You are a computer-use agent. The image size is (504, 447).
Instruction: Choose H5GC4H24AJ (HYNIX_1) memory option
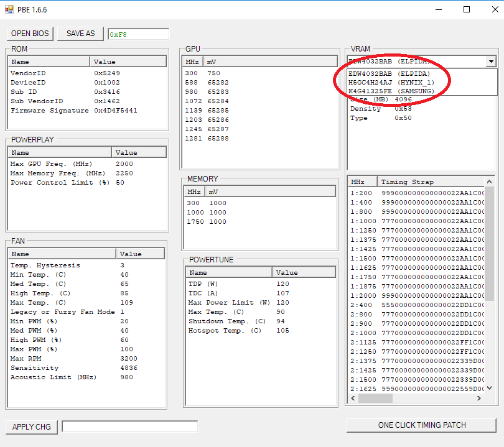tap(391, 82)
